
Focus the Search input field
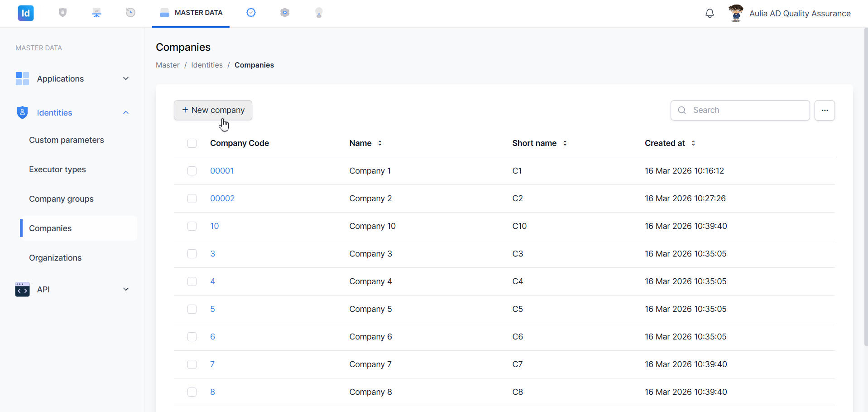(x=740, y=110)
